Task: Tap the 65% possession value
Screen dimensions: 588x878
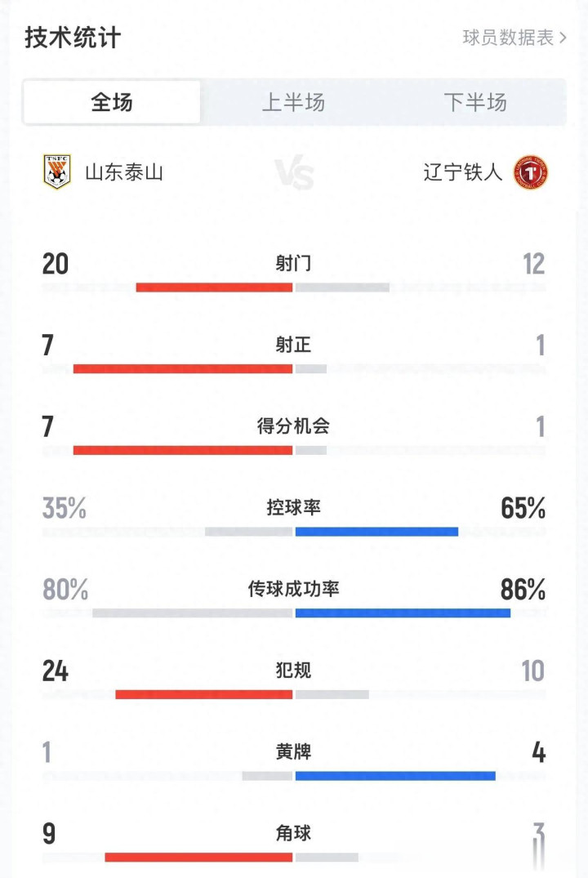Action: [523, 508]
